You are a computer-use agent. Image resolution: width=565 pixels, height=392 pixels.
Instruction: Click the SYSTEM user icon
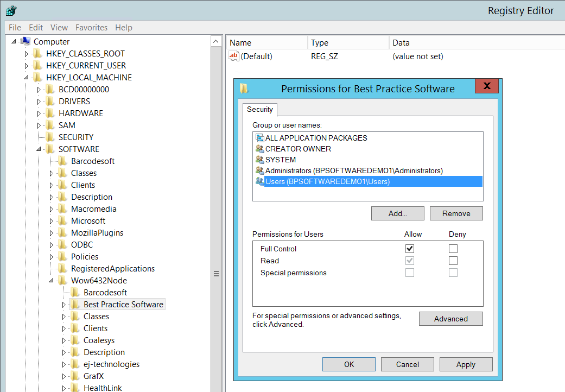[260, 159]
